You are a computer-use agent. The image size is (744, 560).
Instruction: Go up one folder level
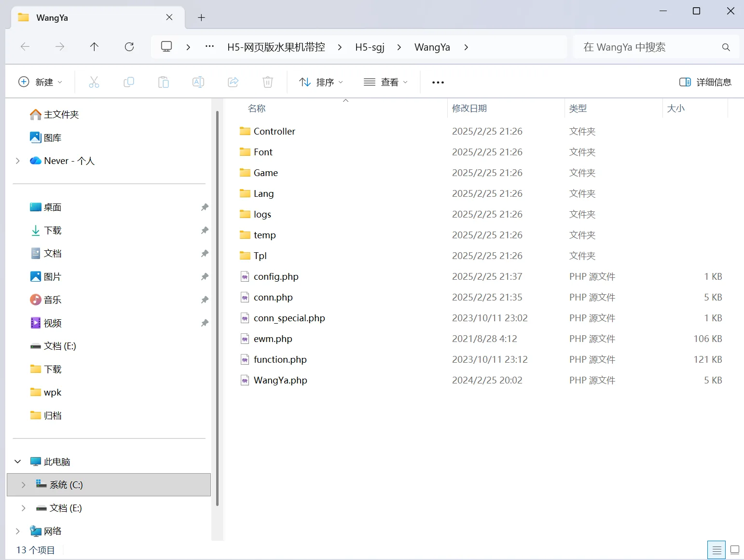tap(94, 47)
